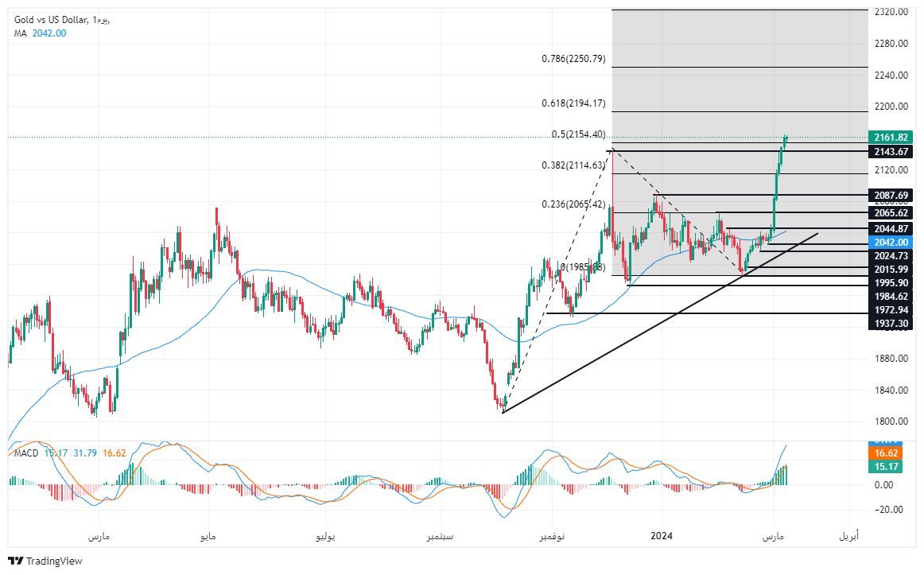This screenshot has width=924, height=575.
Task: Click the 2024.73 price level tag
Action: [891, 255]
